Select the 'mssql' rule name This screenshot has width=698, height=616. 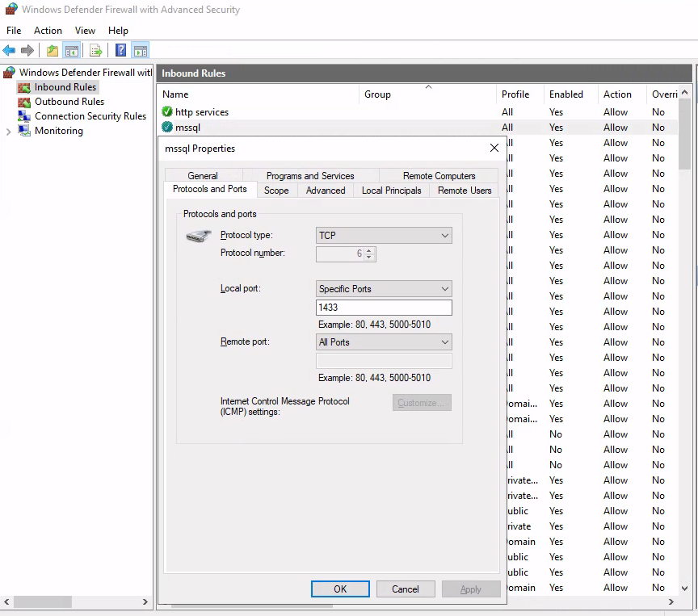(187, 128)
